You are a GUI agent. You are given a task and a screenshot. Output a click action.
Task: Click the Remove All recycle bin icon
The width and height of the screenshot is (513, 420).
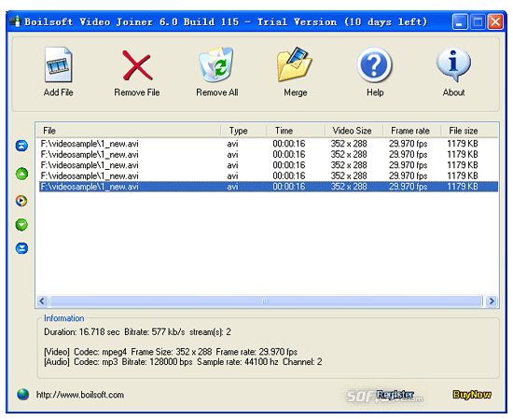coord(216,64)
